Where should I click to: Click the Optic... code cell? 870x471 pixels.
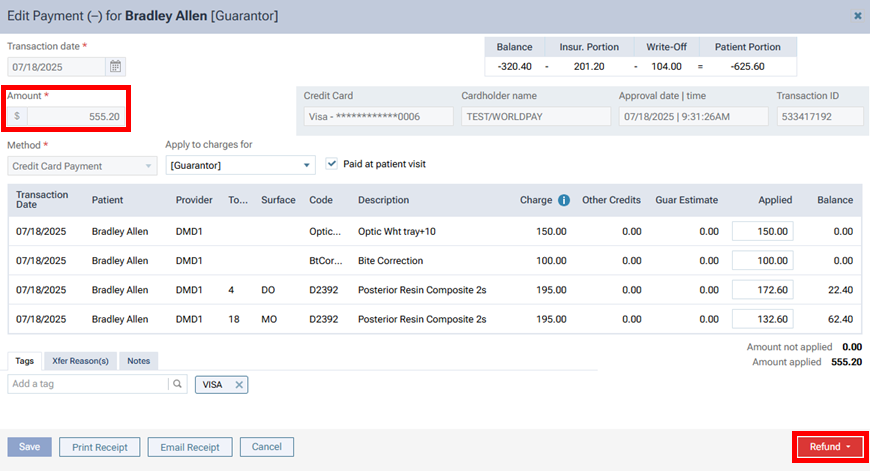pyautogui.click(x=325, y=231)
